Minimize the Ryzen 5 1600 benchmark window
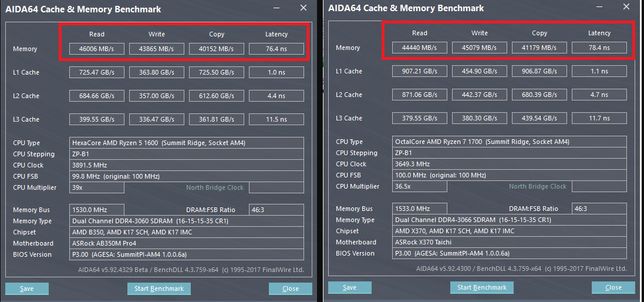 tap(275, 8)
